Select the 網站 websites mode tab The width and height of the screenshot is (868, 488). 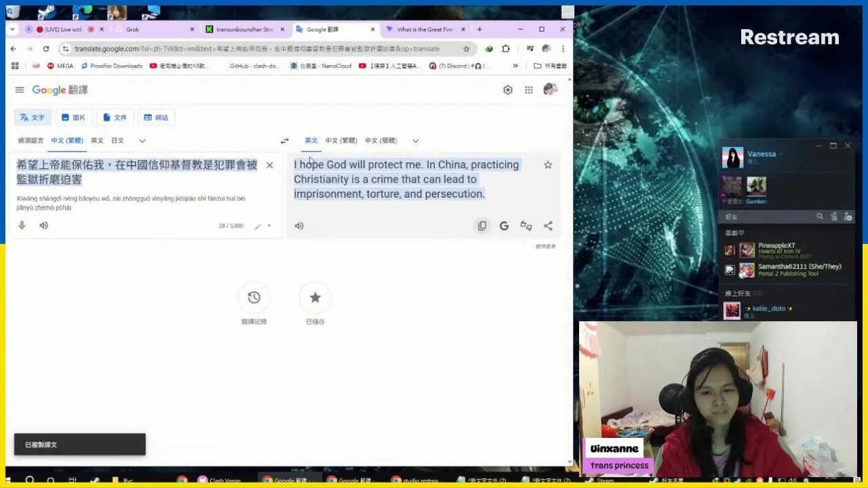[156, 118]
